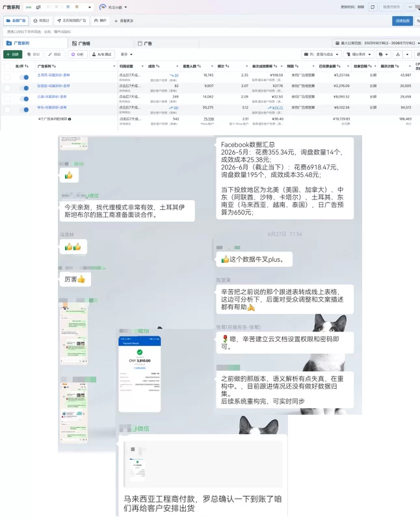Click the ¥19,729.83 total spend value
Viewport: 420px width, 520px height.
[x=341, y=119]
